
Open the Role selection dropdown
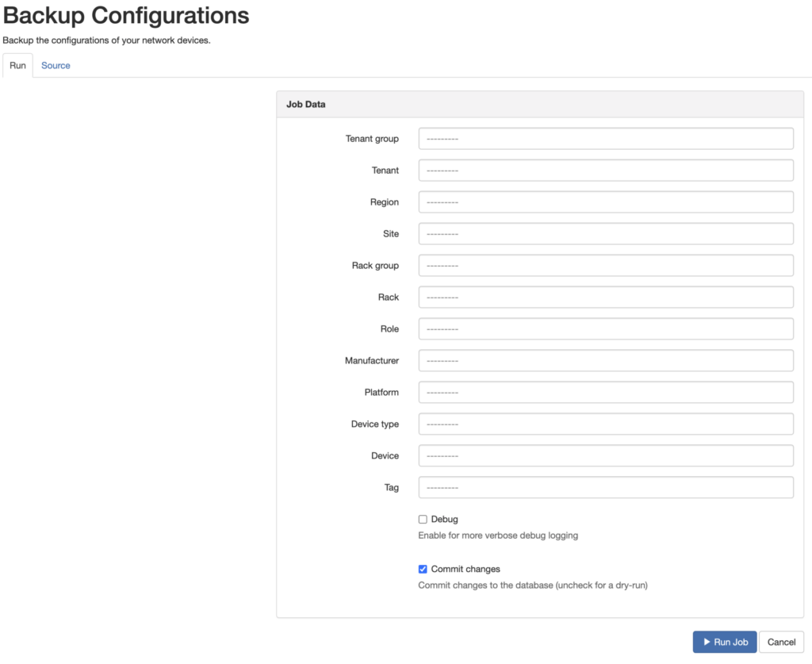click(x=605, y=328)
